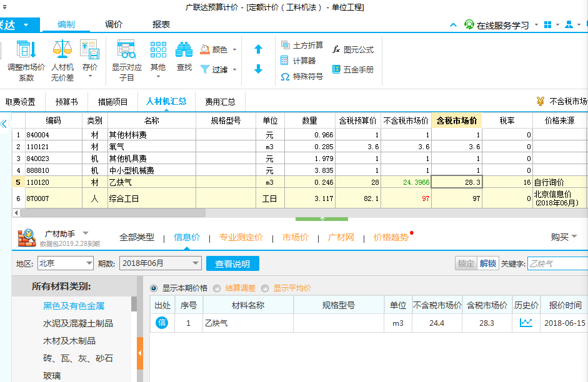
Task: Click the 28.3 含税市场价 cell for 乙炔气
Action: coord(457,182)
